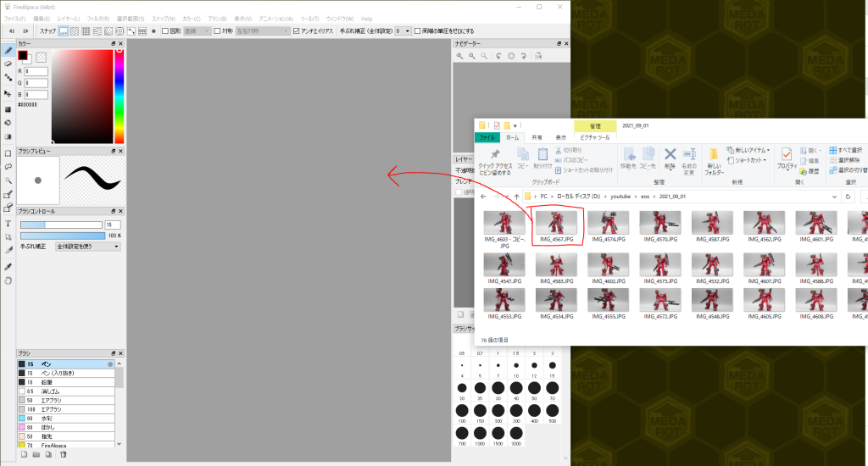Click the trash icon to delete the brush
Image resolution: width=868 pixels, height=466 pixels.
(64, 455)
